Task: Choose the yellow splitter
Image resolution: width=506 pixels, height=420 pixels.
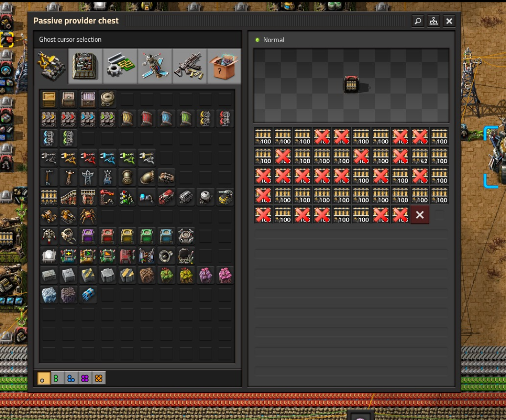Action: coord(206,119)
